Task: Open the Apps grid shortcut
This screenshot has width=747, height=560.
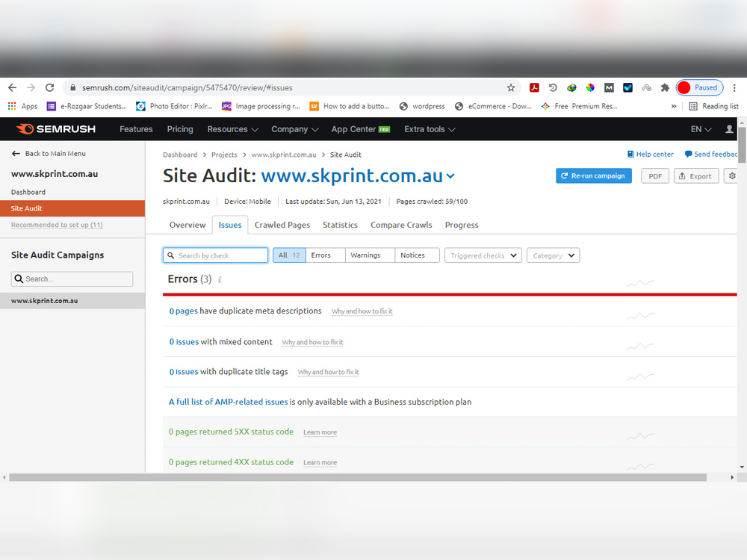Action: coord(22,106)
